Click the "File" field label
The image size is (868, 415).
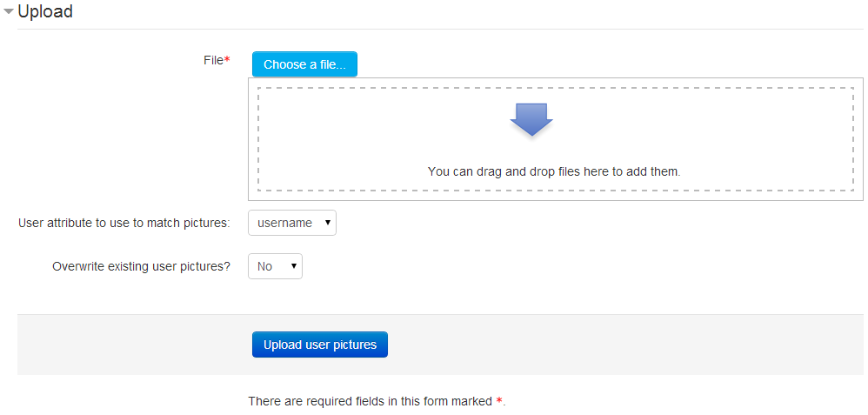[213, 60]
